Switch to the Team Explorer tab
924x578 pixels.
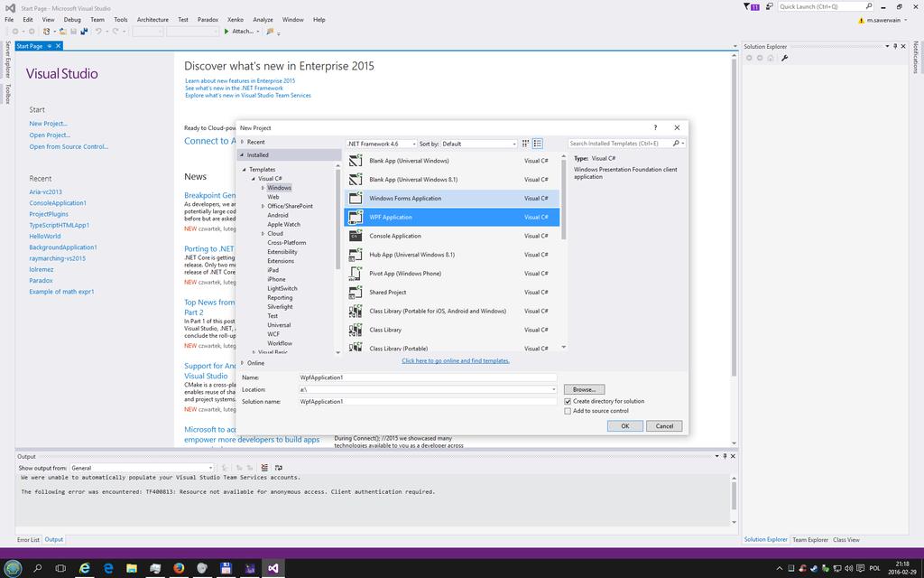click(x=809, y=540)
